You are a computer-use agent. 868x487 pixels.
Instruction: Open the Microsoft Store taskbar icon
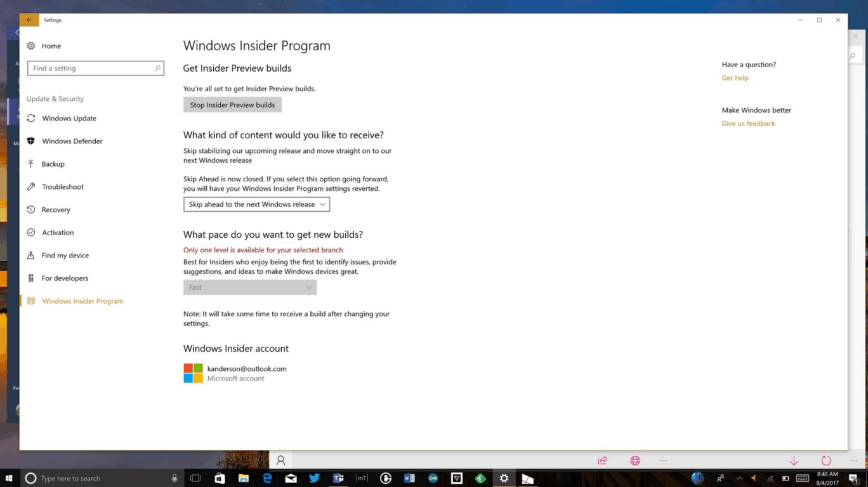click(220, 478)
